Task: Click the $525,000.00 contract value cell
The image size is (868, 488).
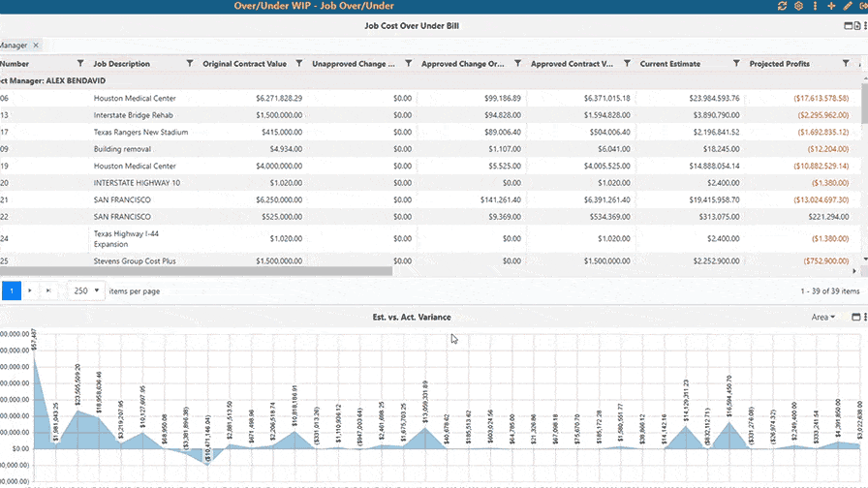Action: pyautogui.click(x=282, y=216)
